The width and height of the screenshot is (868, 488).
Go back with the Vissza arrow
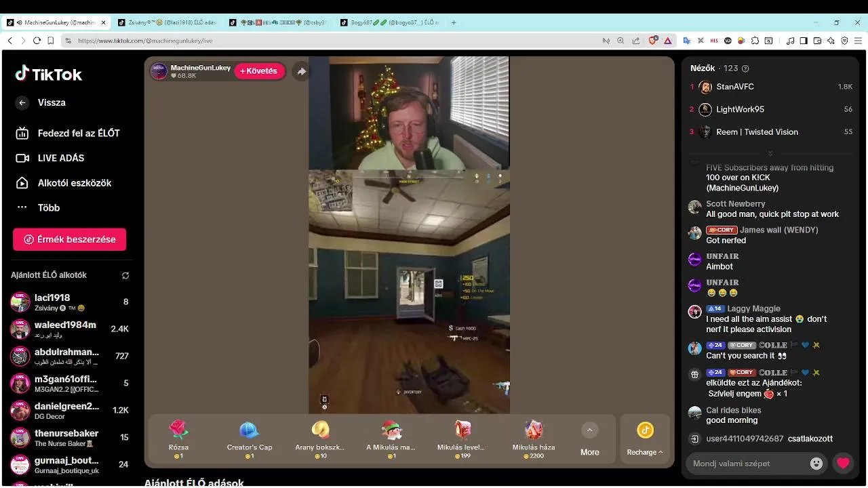point(22,102)
